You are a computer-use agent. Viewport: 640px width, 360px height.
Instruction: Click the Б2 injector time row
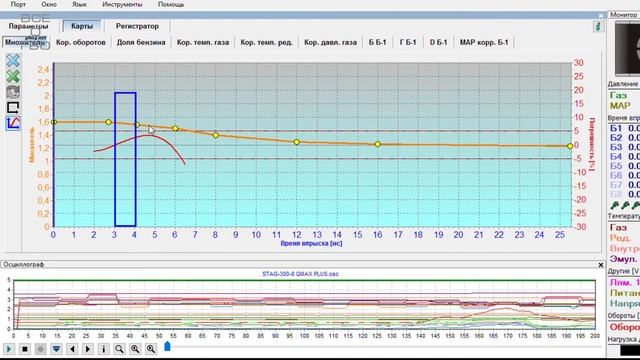624,138
